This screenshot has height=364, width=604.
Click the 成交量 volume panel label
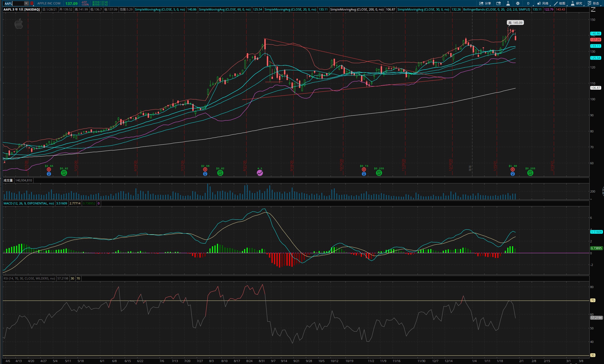tap(8, 180)
